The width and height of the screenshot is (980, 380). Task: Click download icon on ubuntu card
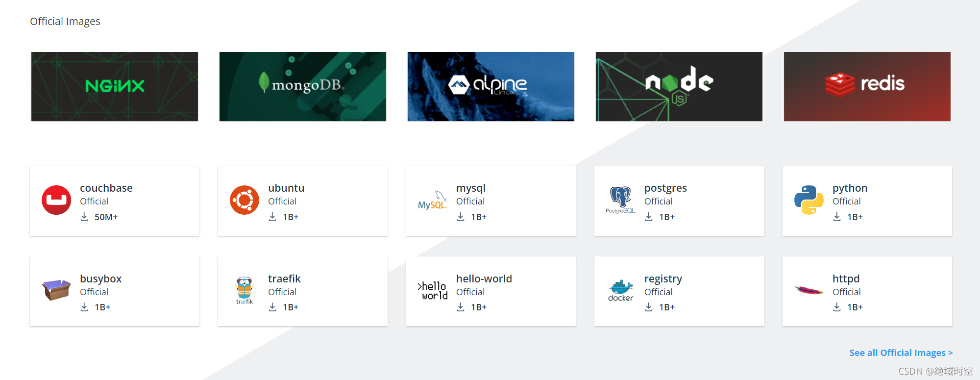(x=272, y=217)
